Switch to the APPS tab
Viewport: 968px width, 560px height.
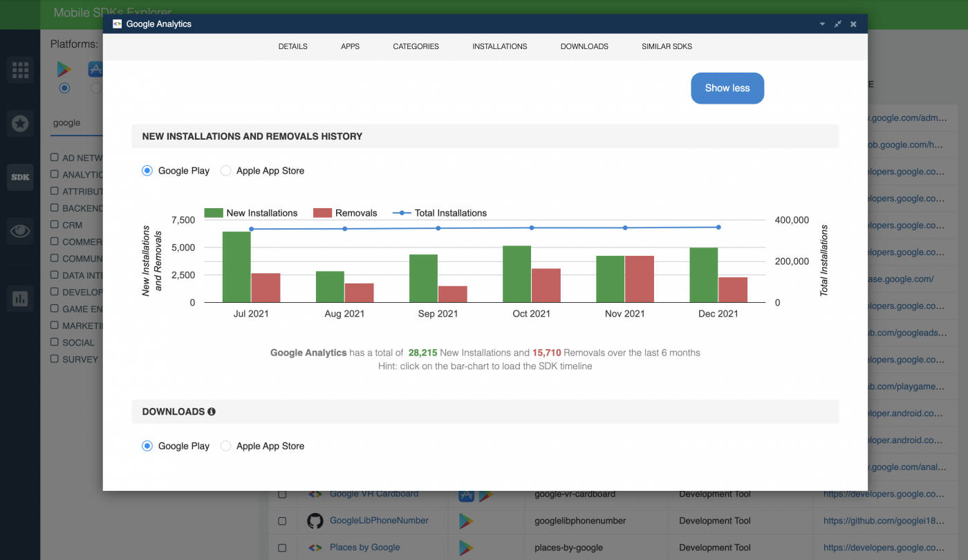(351, 46)
